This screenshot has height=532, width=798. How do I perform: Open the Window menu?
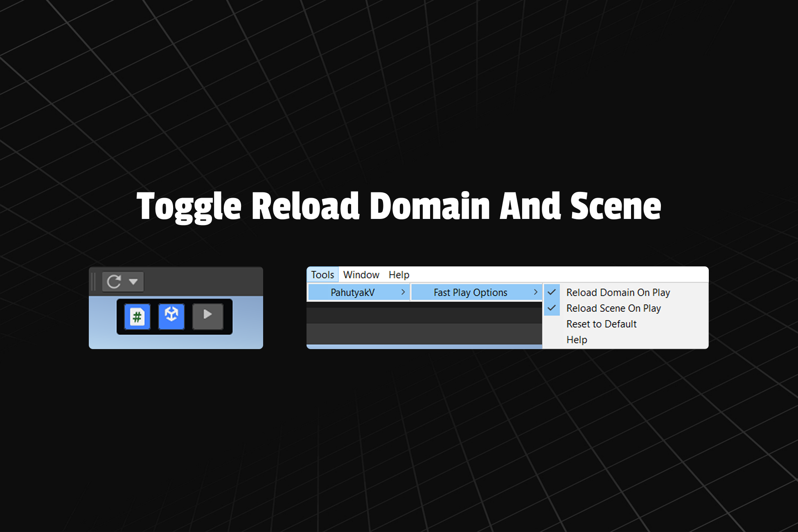[x=361, y=275]
